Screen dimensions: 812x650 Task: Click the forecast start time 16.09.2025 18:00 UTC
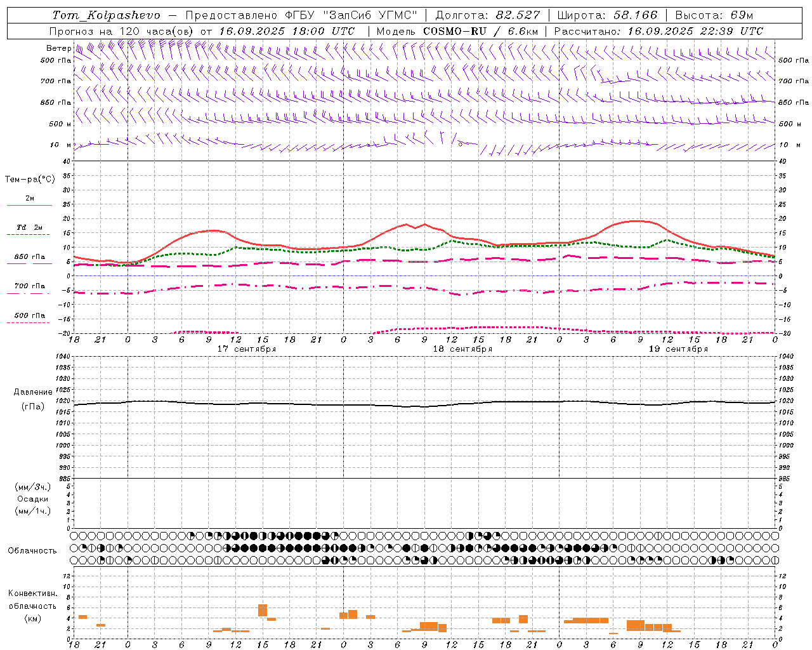(x=287, y=31)
